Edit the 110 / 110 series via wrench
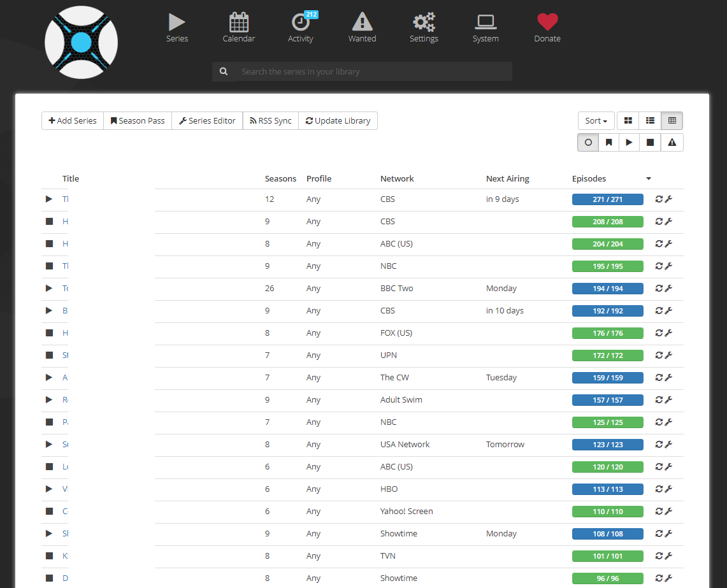Image resolution: width=727 pixels, height=588 pixels. coord(668,510)
